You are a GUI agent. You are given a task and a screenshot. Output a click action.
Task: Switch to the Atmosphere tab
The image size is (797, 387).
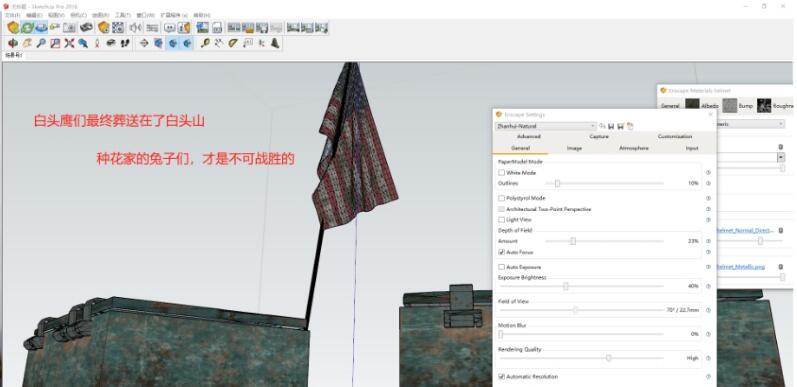(633, 148)
